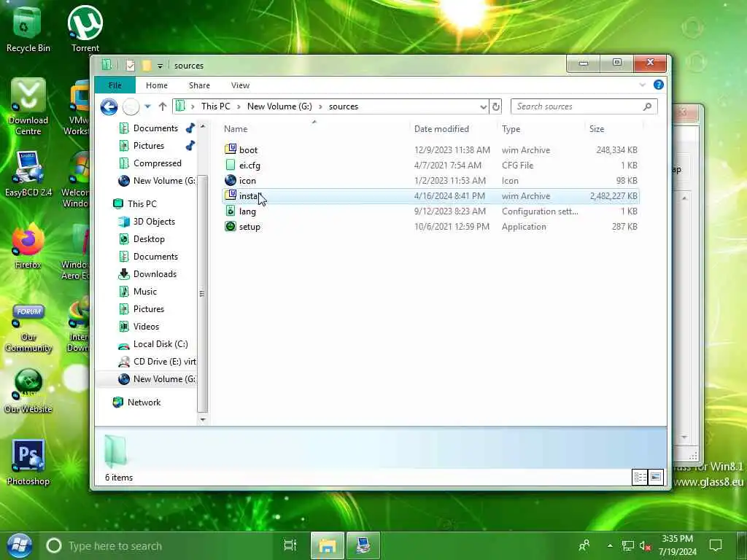Click navigation pane scroll up arrow
Image resolution: width=747 pixels, height=560 pixels.
tap(203, 126)
